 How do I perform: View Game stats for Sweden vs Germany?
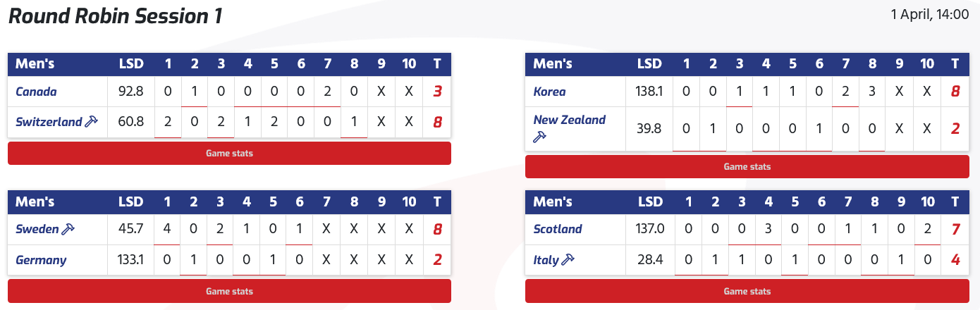point(229,291)
